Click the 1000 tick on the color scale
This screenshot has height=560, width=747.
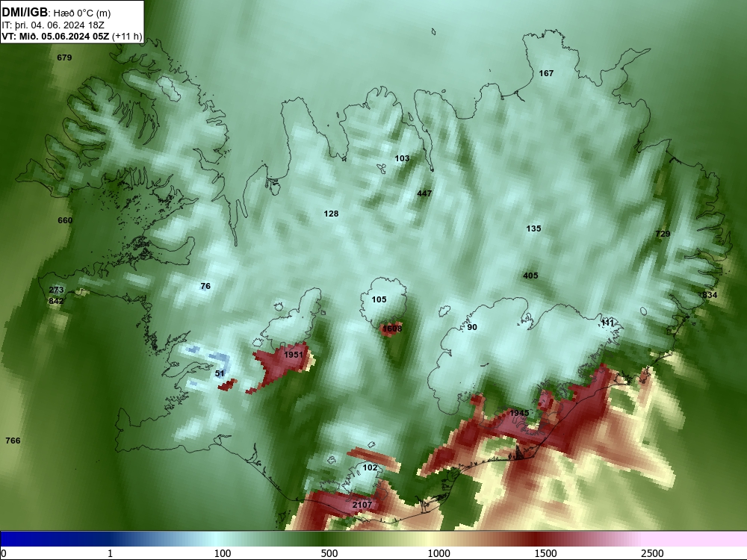click(x=438, y=553)
